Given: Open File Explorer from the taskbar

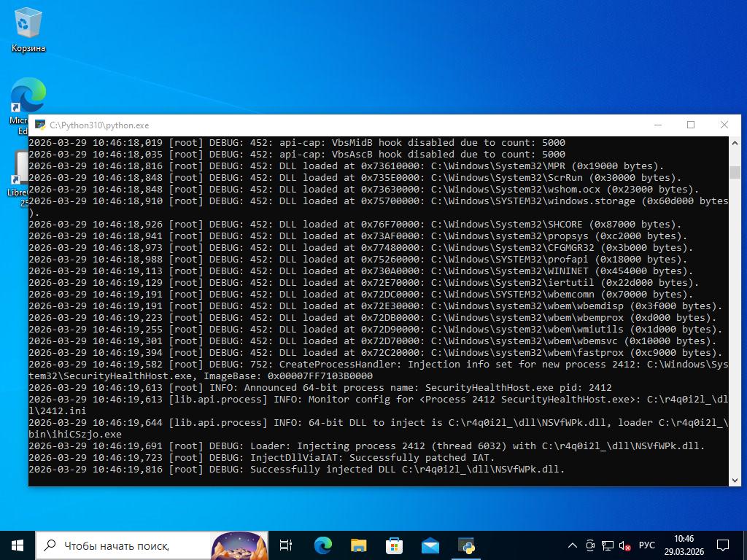Looking at the screenshot, I should [x=358, y=545].
